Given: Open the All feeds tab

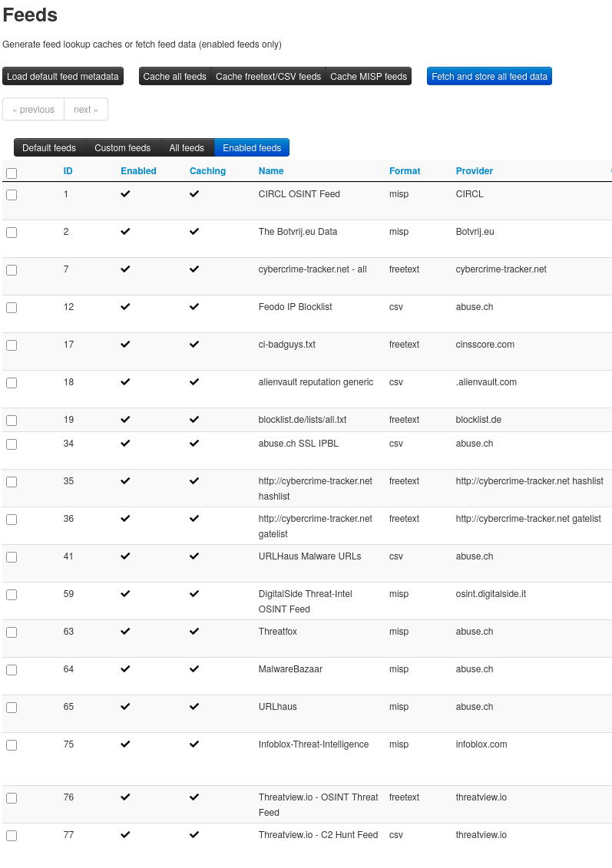Looking at the screenshot, I should 187,148.
